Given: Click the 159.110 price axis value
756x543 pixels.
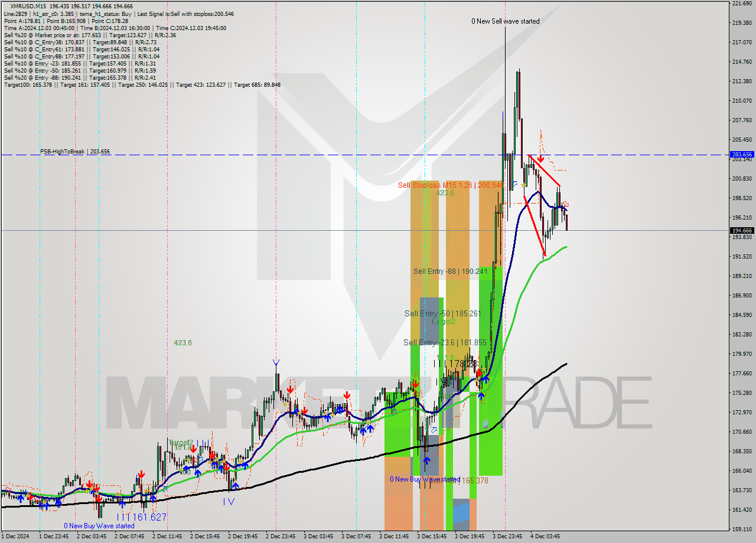Looking at the screenshot, I should (x=742, y=529).
